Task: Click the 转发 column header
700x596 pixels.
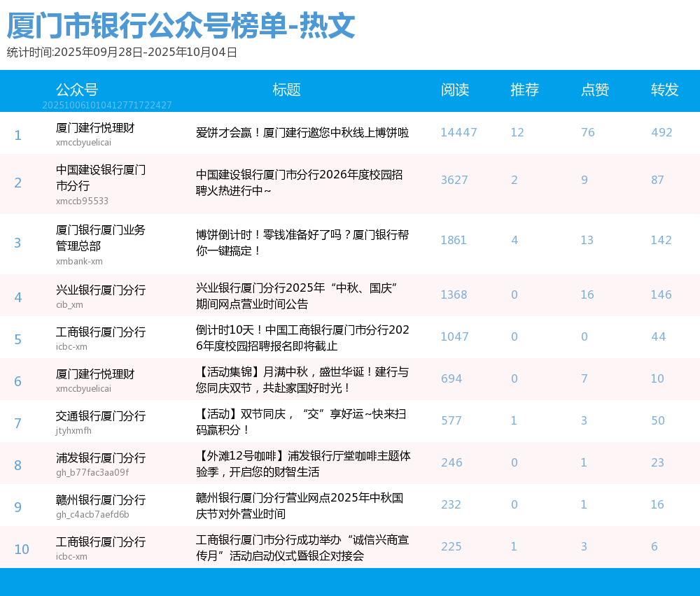Action: pos(664,90)
